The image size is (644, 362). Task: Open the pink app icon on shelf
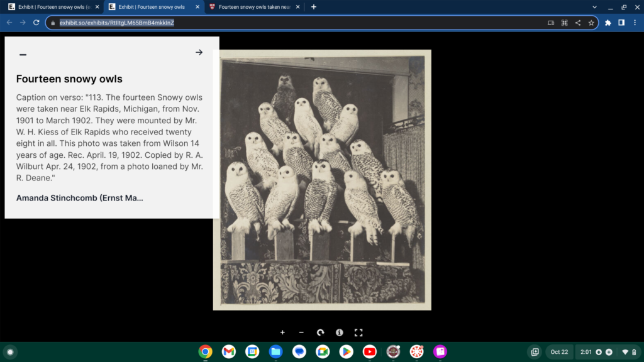click(x=440, y=352)
